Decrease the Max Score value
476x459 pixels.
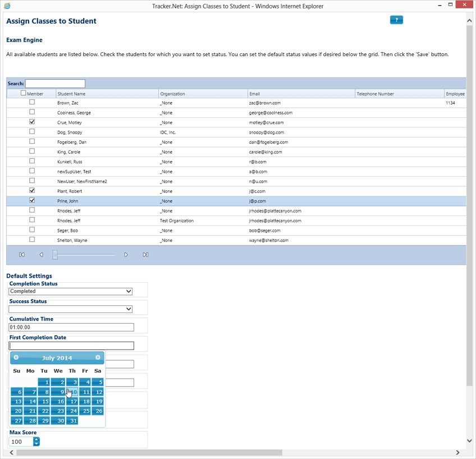[36, 444]
